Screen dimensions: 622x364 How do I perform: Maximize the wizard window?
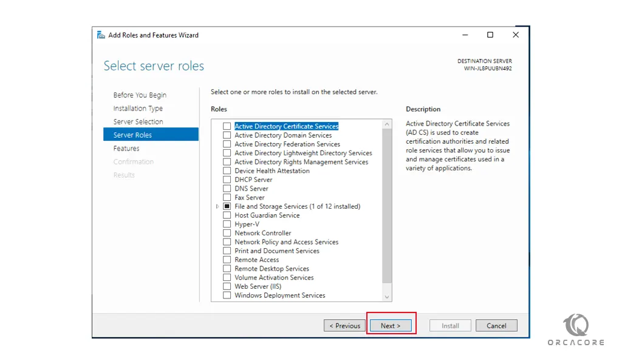point(490,35)
